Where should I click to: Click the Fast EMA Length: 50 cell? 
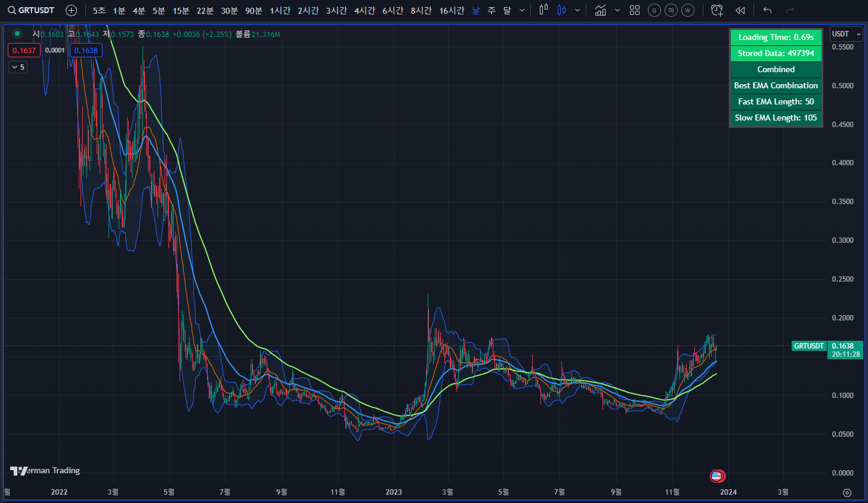(x=776, y=101)
